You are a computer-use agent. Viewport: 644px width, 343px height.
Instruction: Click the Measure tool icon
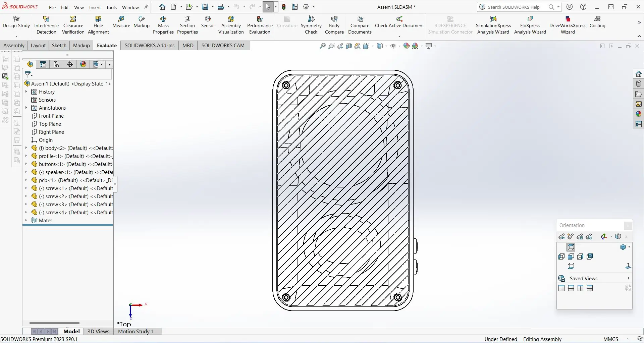pos(121,22)
